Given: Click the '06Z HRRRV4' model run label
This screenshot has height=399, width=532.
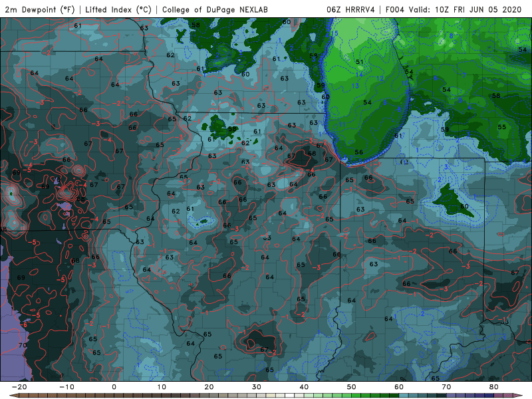Looking at the screenshot, I should point(350,10).
